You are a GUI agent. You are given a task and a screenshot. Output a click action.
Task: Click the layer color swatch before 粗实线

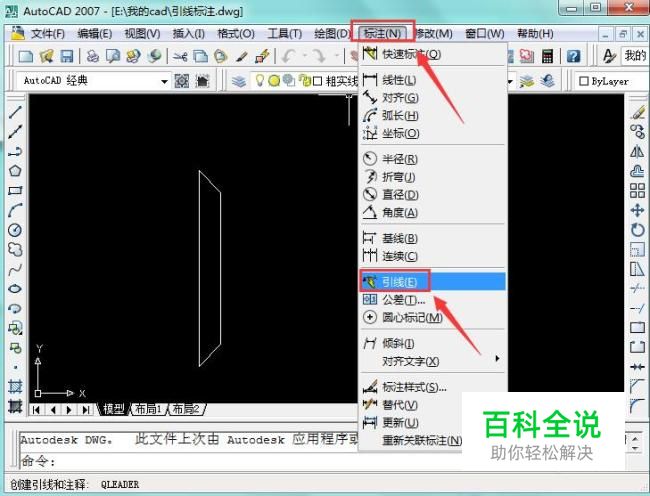(x=317, y=81)
